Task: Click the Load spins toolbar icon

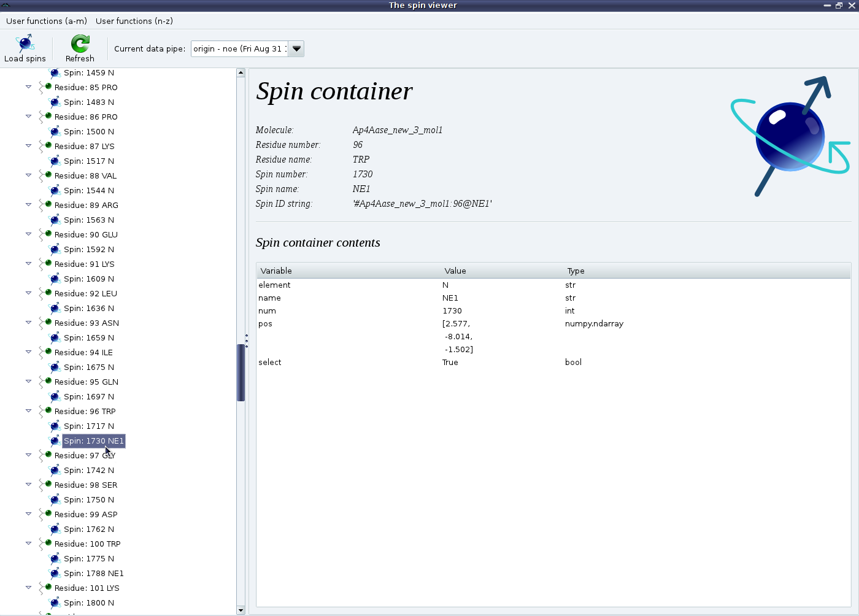Action: 25,44
